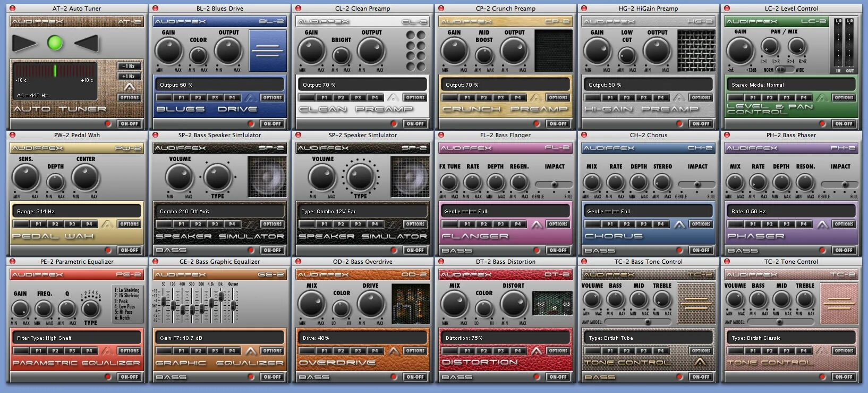
Task: Click the Audiffex A logo in Bass Tone Control
Action: coord(700,362)
